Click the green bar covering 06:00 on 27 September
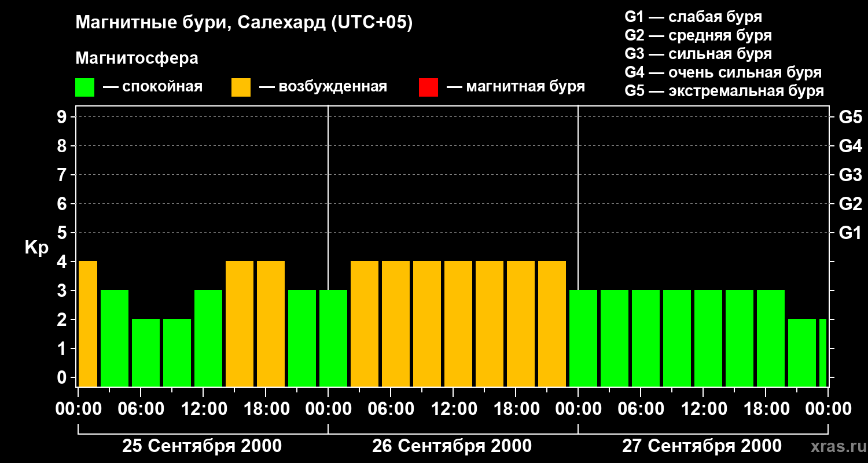868x463 pixels. (646, 339)
